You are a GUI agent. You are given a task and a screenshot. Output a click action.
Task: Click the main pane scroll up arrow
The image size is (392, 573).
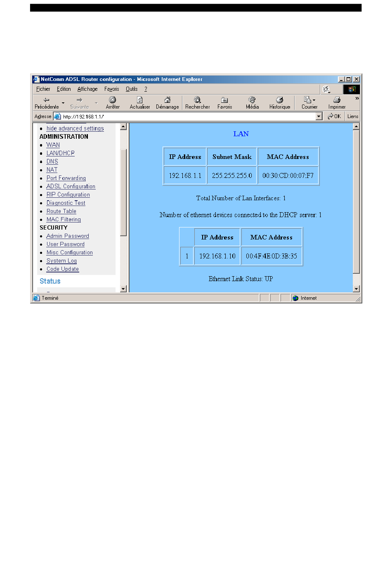point(357,127)
